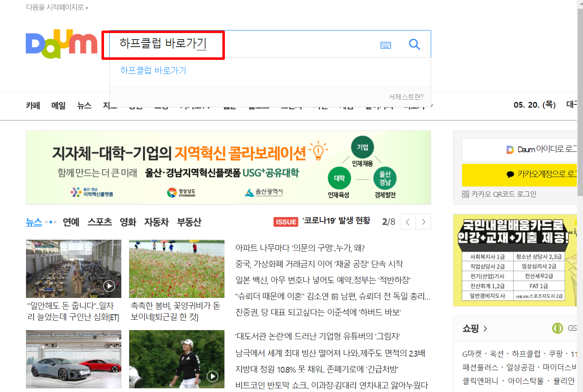This screenshot has height=392, width=583.
Task: Click the date 05. 20. (목)
Action: (535, 105)
